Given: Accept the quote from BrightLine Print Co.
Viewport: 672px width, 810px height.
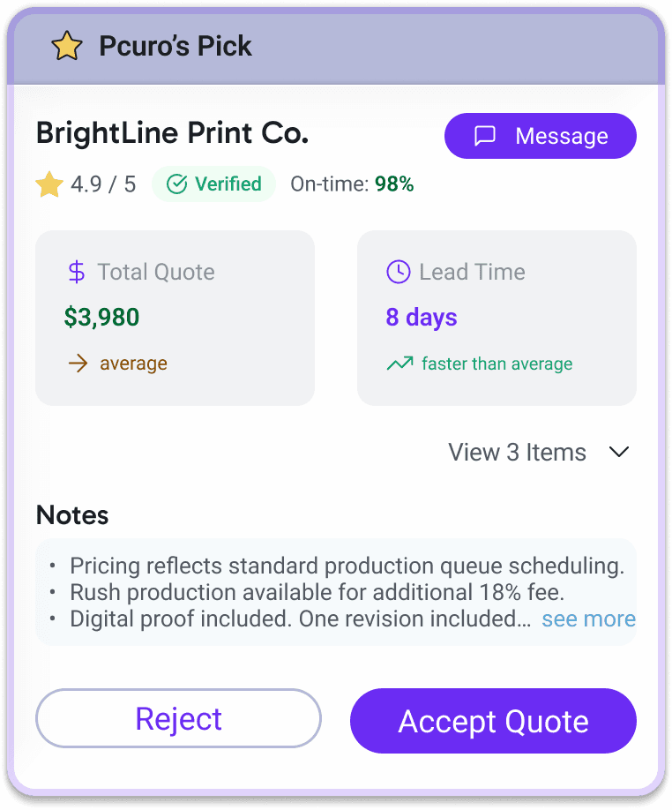Looking at the screenshot, I should [493, 721].
